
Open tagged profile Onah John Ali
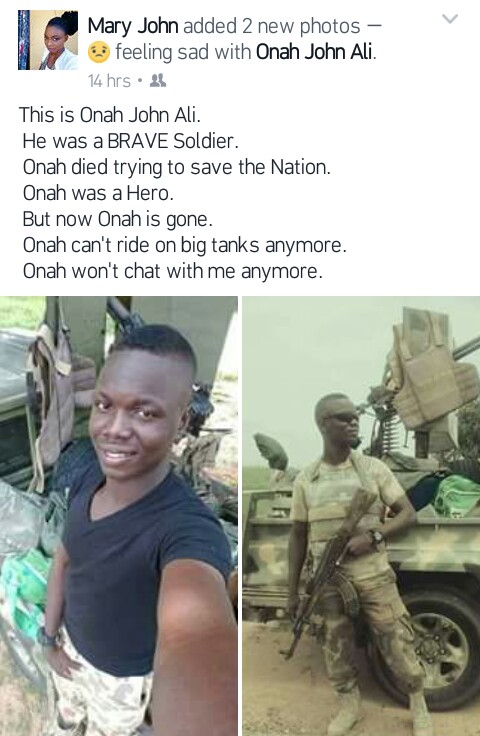[x=315, y=52]
